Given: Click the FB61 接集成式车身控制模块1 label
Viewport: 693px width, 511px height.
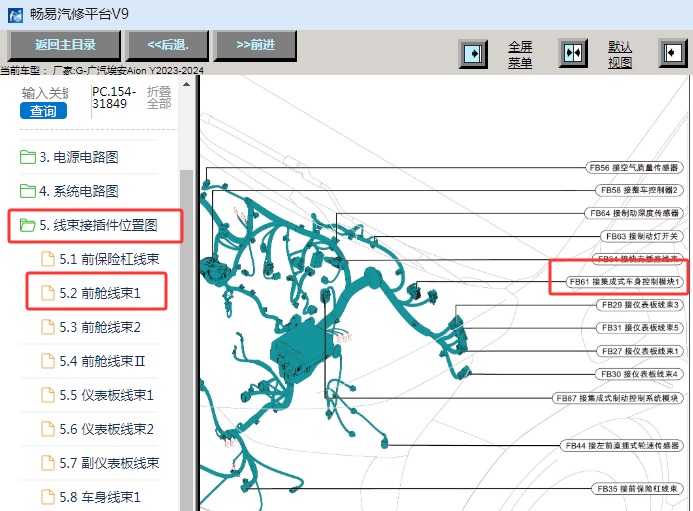Looking at the screenshot, I should pos(624,282).
